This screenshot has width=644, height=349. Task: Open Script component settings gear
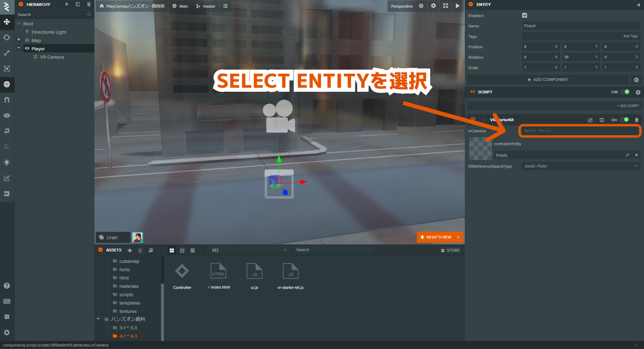click(638, 92)
